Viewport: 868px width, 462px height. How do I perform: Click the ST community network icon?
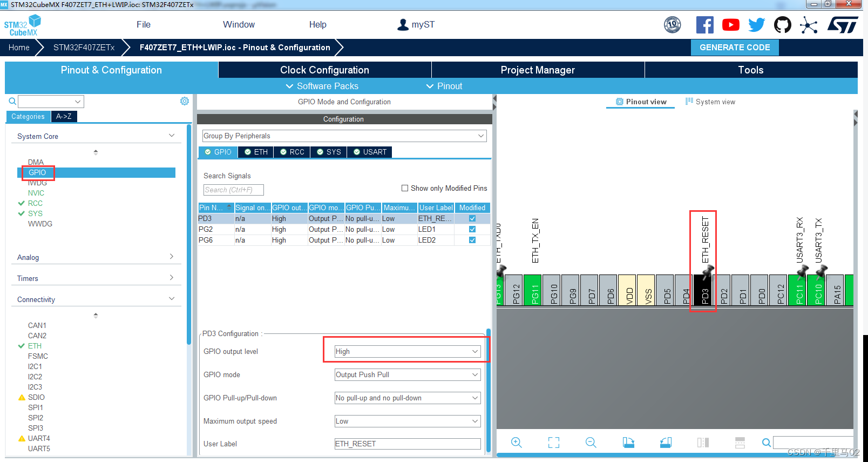tap(809, 25)
